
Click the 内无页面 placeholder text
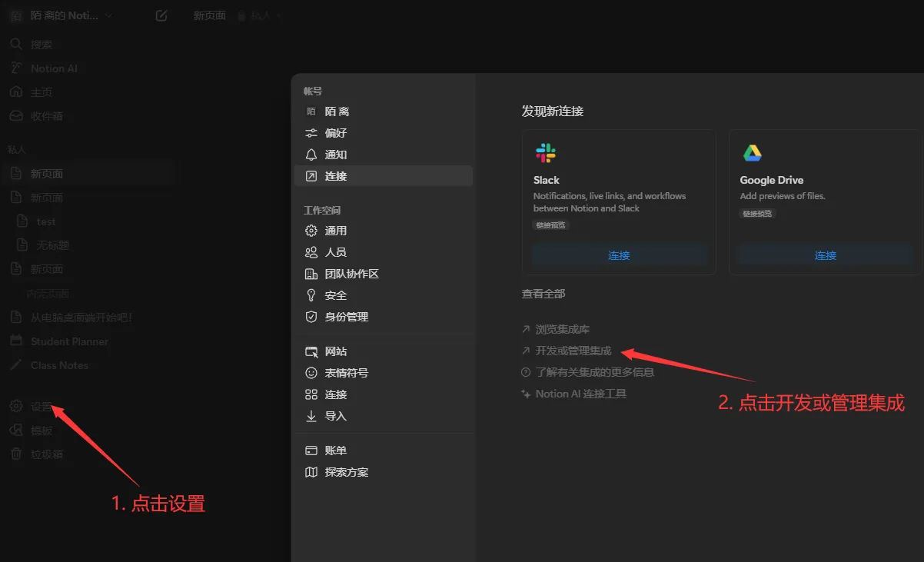(48, 294)
